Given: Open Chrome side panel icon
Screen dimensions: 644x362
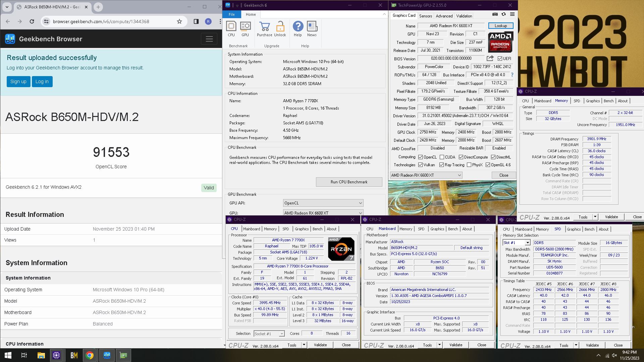Looking at the screenshot, I should pos(196,21).
